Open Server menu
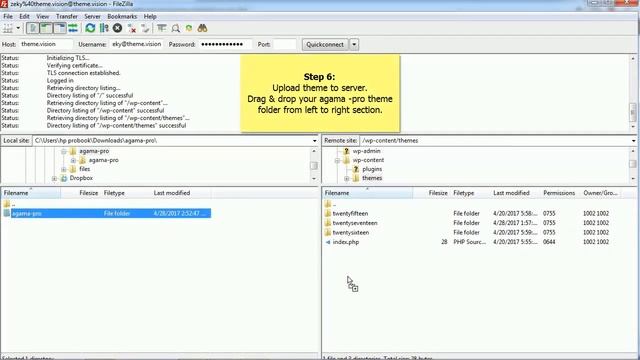This screenshot has width=640, height=360. pyautogui.click(x=92, y=16)
